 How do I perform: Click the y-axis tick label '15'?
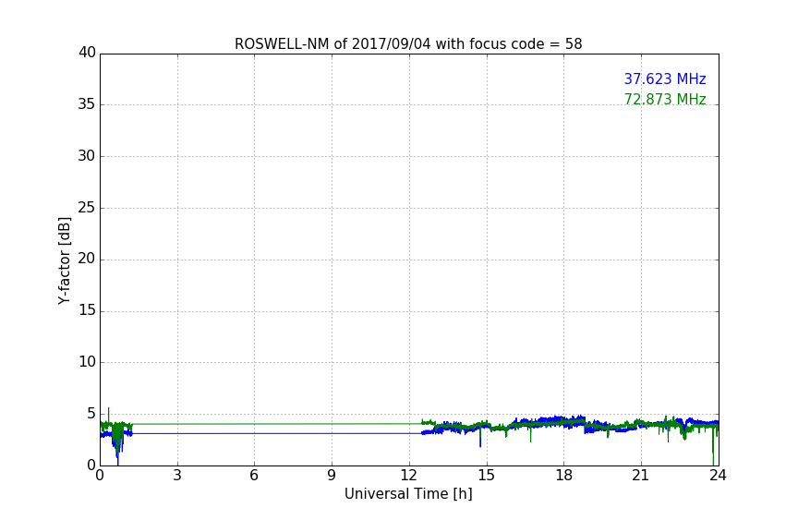[87, 310]
